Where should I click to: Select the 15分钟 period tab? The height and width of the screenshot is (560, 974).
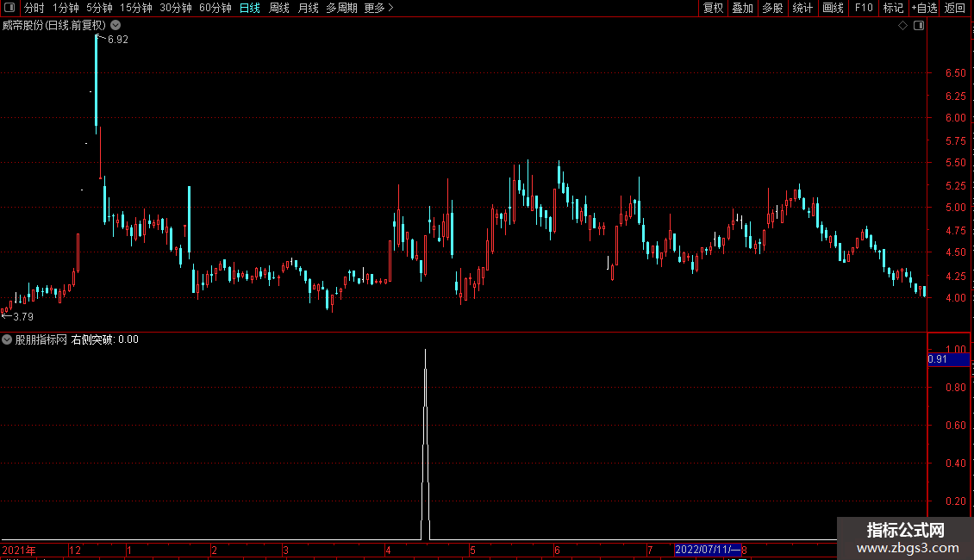tap(135, 8)
